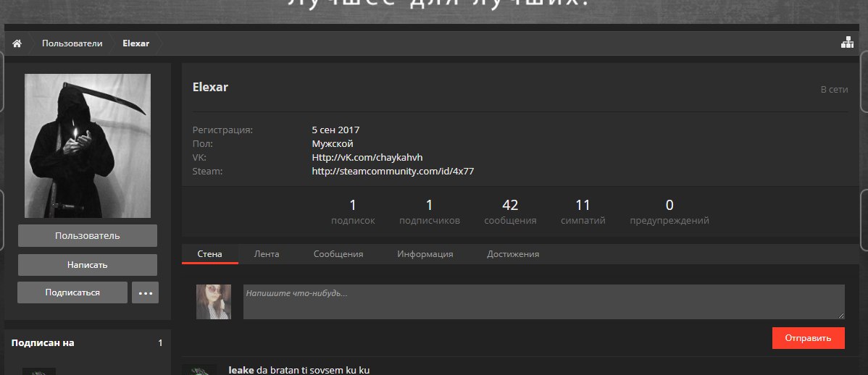Click the registration date 5 сен 2017
This screenshot has height=375, width=868.
click(335, 130)
